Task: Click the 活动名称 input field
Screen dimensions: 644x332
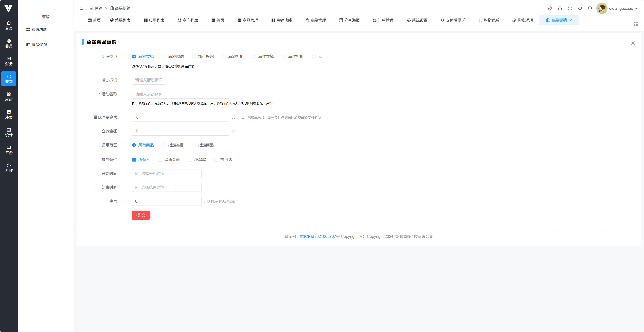Action: click(x=180, y=94)
